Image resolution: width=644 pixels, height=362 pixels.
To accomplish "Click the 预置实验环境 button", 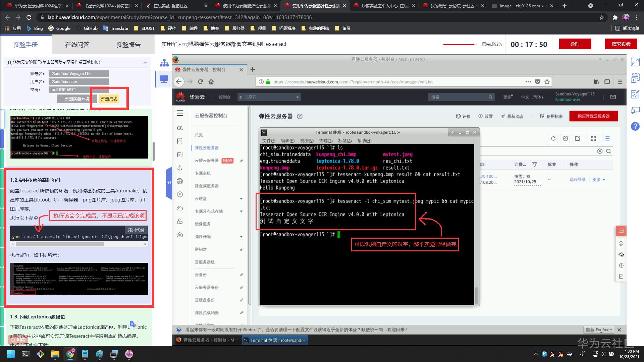I will [77, 99].
